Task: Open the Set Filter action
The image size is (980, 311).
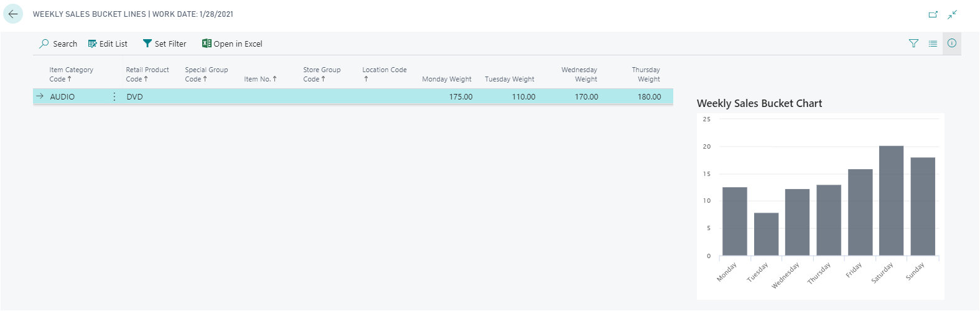Action: (164, 44)
